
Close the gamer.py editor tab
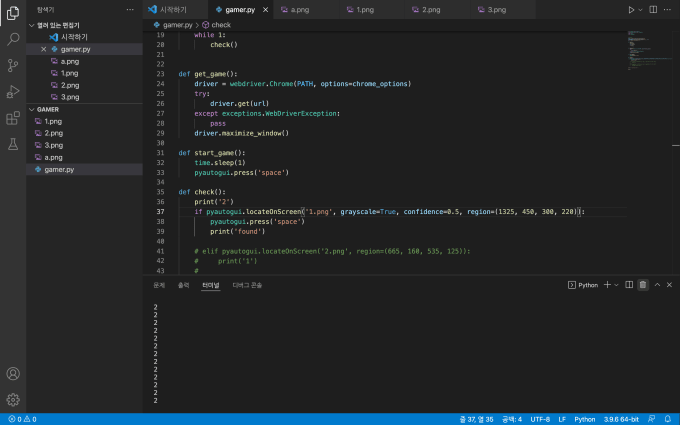[x=265, y=10]
